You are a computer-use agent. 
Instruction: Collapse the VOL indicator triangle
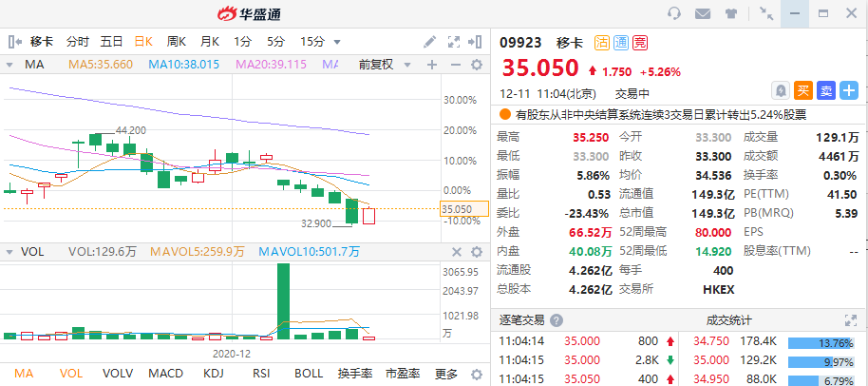[x=9, y=253]
